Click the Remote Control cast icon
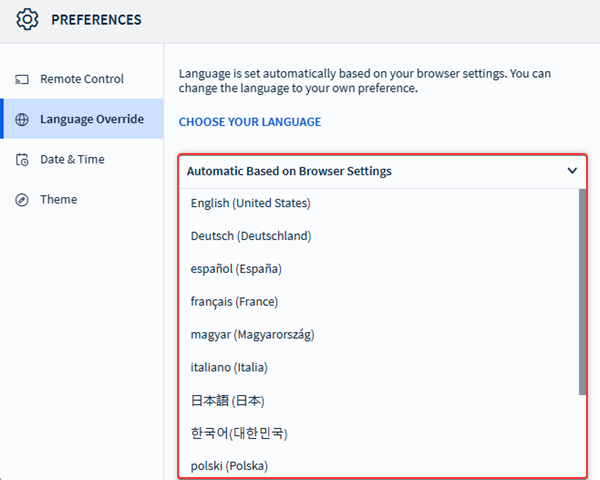600x480 pixels. point(22,79)
